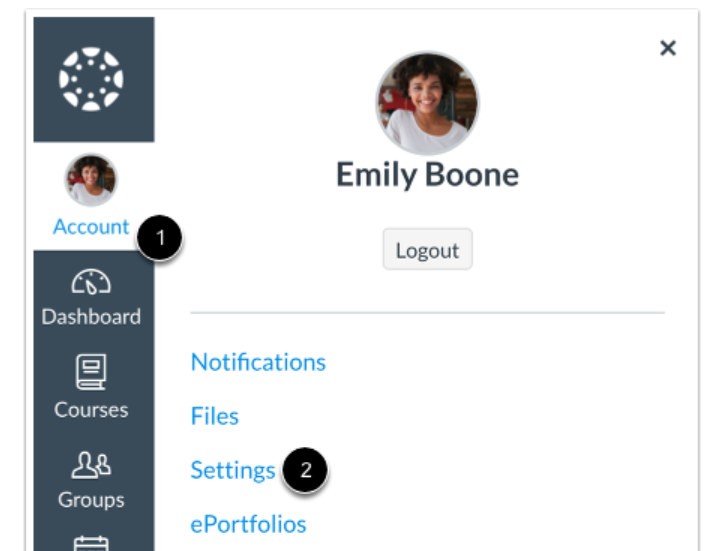
Task: Click the Emily Boone name heading
Action: click(427, 175)
